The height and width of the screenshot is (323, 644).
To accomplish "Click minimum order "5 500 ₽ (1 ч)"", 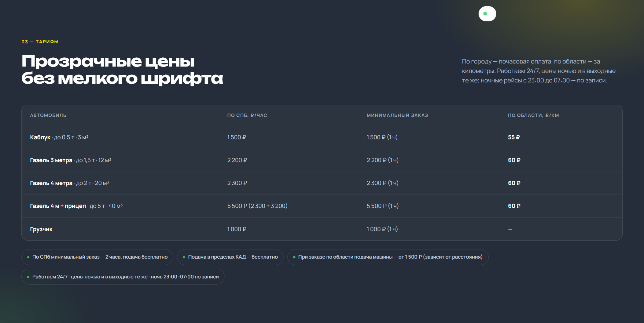I will click(x=383, y=206).
